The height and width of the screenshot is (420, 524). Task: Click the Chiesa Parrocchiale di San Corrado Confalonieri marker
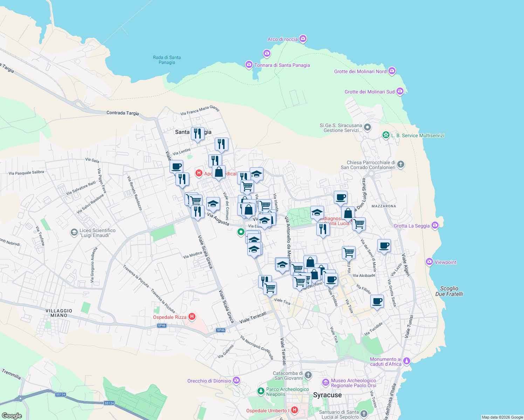pos(401,164)
